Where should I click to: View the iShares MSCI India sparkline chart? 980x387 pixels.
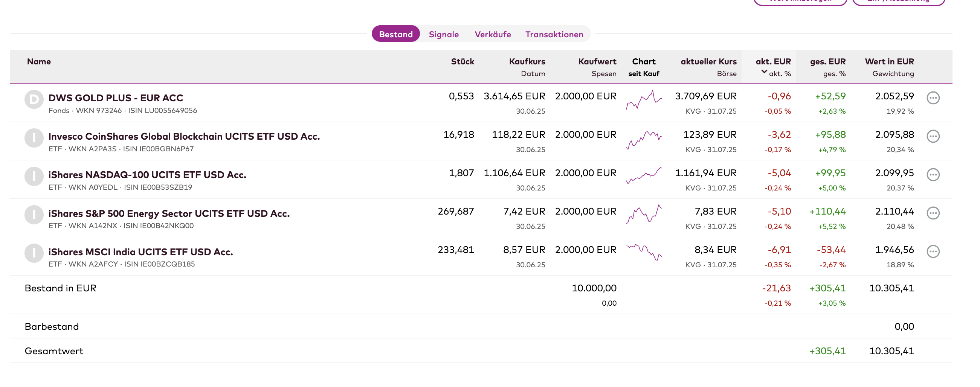(644, 252)
